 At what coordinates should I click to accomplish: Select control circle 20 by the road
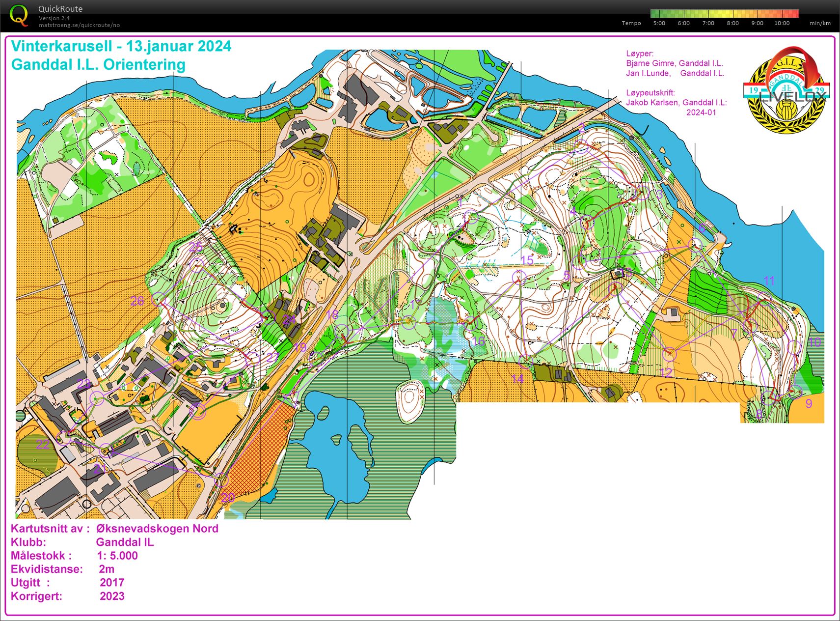pyautogui.click(x=222, y=480)
